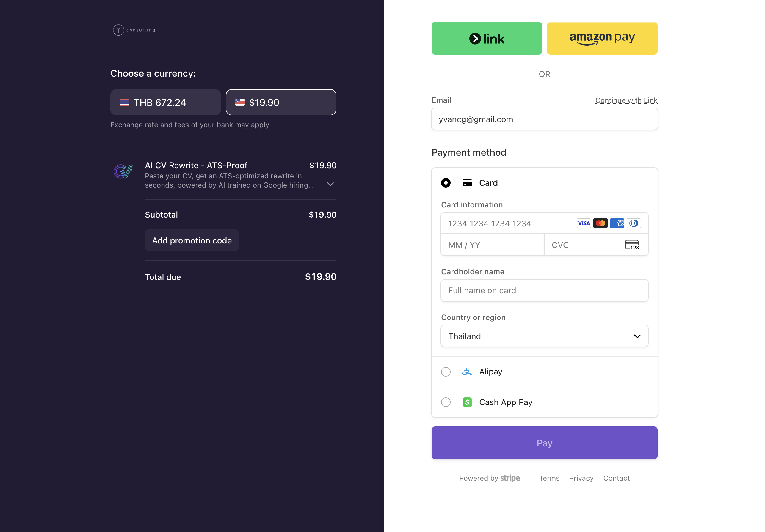
Task: Select the $19.90 USD currency option
Action: pyautogui.click(x=280, y=102)
